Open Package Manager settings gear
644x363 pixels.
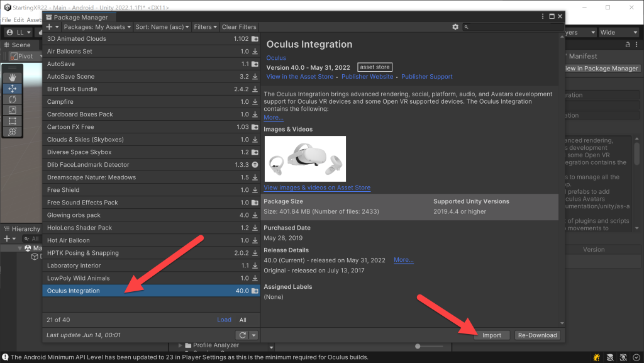tap(455, 26)
